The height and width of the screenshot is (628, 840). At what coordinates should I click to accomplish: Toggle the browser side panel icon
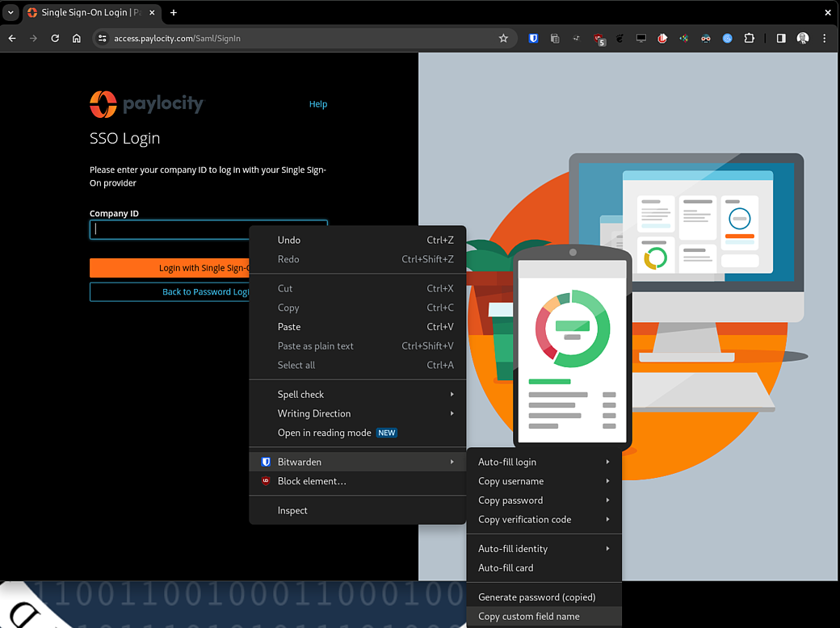click(x=781, y=38)
